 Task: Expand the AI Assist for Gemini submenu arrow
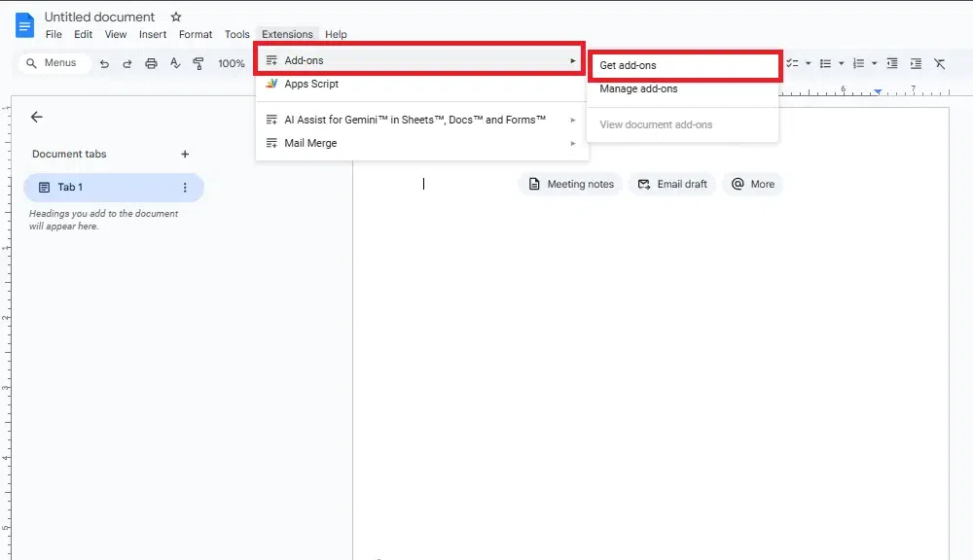tap(573, 121)
